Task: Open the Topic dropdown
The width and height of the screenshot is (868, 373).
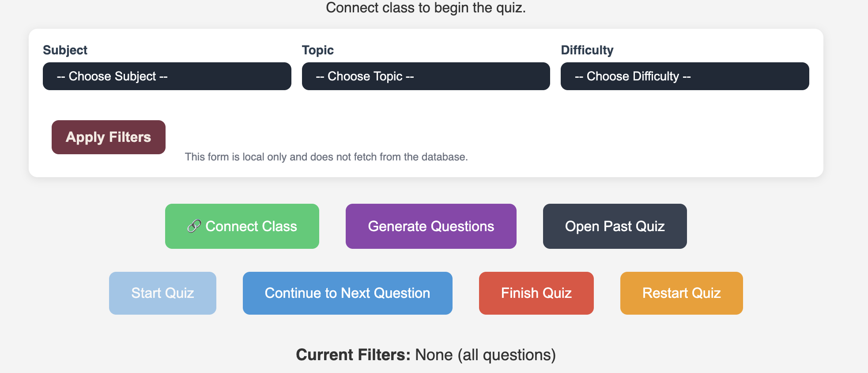Action: click(x=425, y=76)
